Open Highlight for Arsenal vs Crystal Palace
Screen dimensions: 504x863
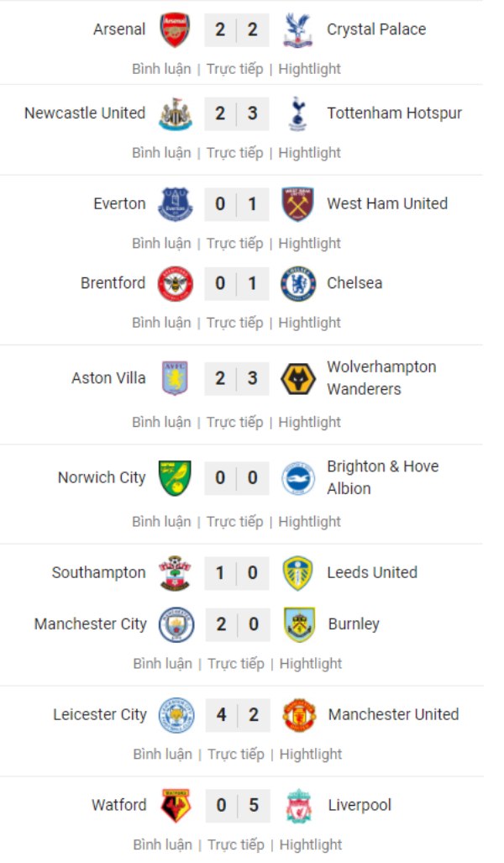coord(310,69)
